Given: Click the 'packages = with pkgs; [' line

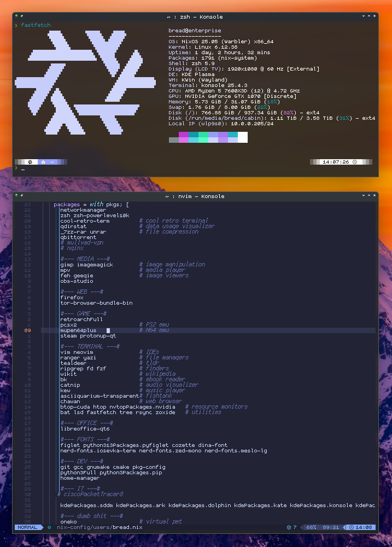Looking at the screenshot, I should point(91,205).
